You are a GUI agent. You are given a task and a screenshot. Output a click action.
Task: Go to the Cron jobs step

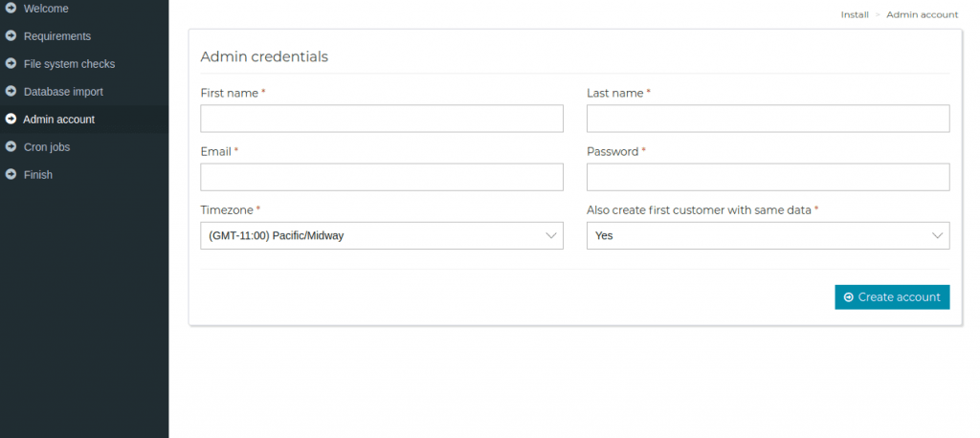(x=47, y=147)
